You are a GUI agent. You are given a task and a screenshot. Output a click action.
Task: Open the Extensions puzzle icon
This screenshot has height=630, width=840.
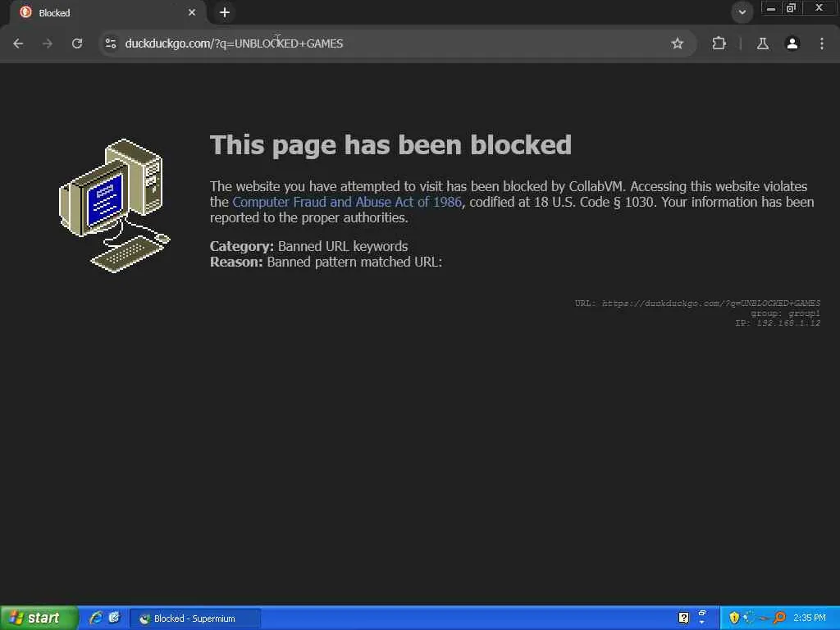(x=719, y=43)
